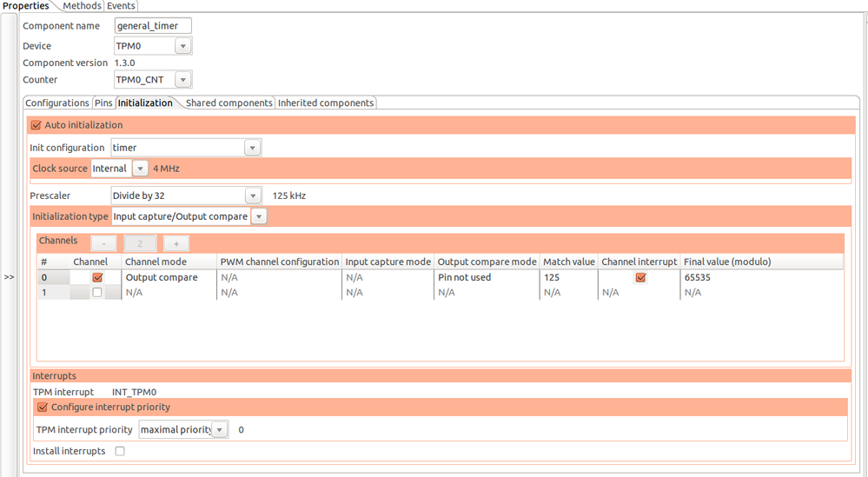The image size is (868, 477).
Task: Switch to the Pins tab
Action: click(x=103, y=103)
